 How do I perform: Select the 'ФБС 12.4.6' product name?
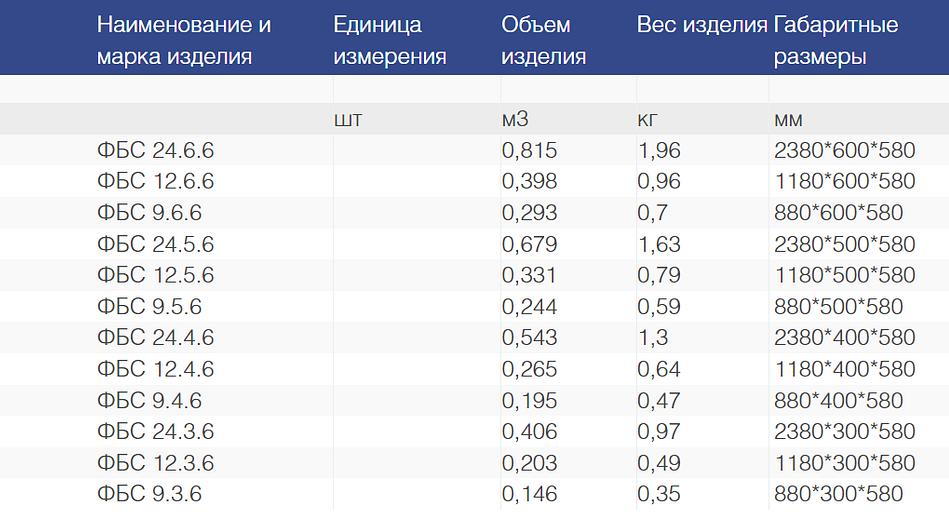point(155,369)
